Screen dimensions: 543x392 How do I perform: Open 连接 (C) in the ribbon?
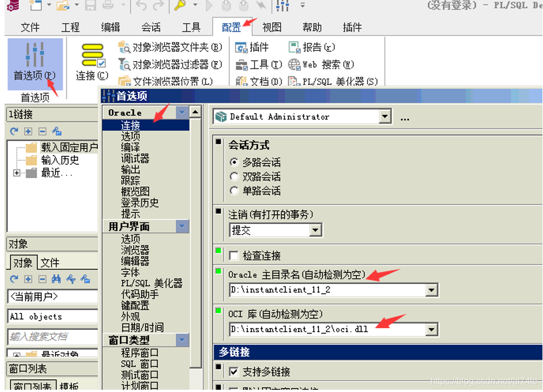[x=92, y=62]
